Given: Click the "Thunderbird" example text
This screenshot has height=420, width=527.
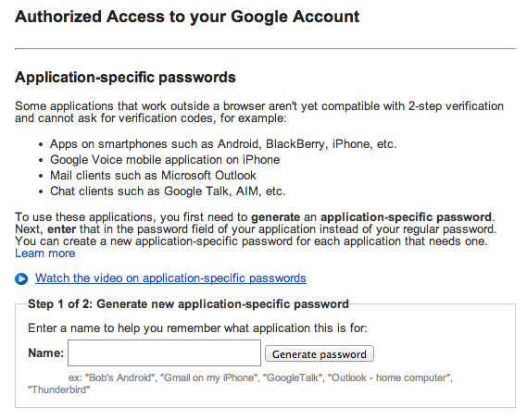Looking at the screenshot, I should pyautogui.click(x=59, y=389).
